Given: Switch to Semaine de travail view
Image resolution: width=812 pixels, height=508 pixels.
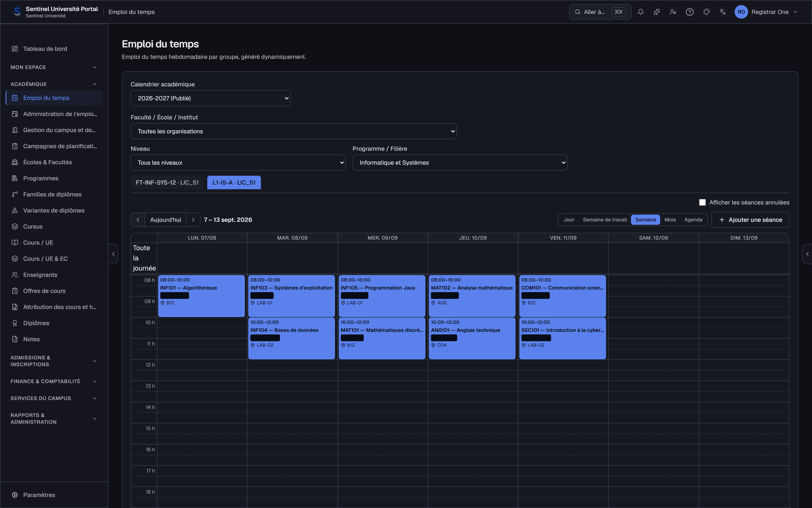Looking at the screenshot, I should 605,220.
